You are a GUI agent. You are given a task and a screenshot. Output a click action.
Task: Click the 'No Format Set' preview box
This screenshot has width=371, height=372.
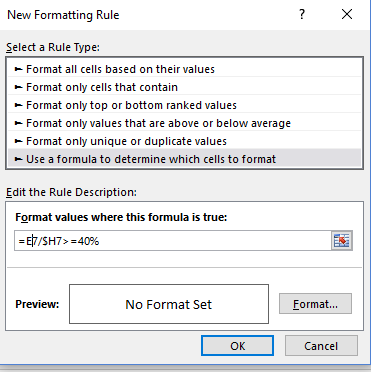[x=169, y=304]
